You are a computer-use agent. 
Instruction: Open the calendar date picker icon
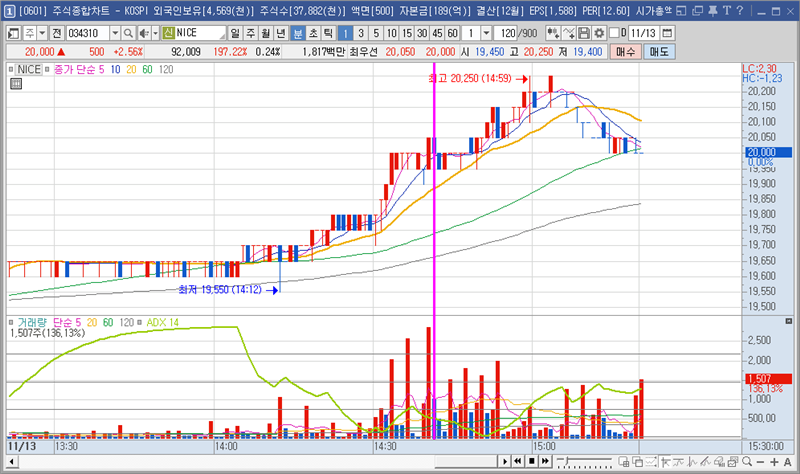click(x=667, y=33)
